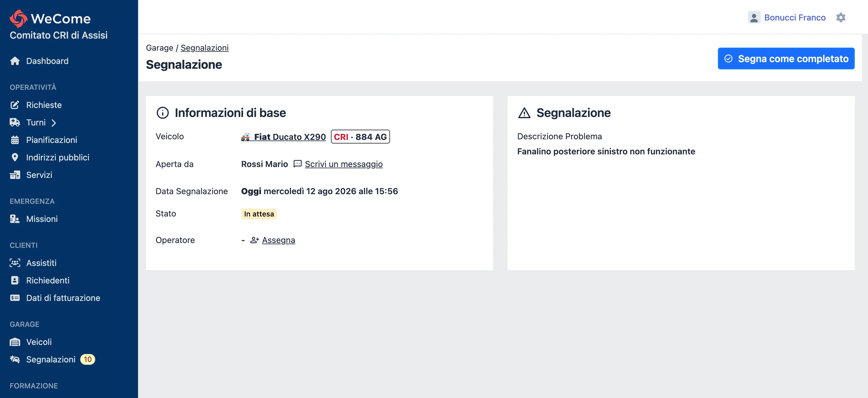The height and width of the screenshot is (398, 868).
Task: Click the Missioni sidebar icon
Action: [x=15, y=219]
